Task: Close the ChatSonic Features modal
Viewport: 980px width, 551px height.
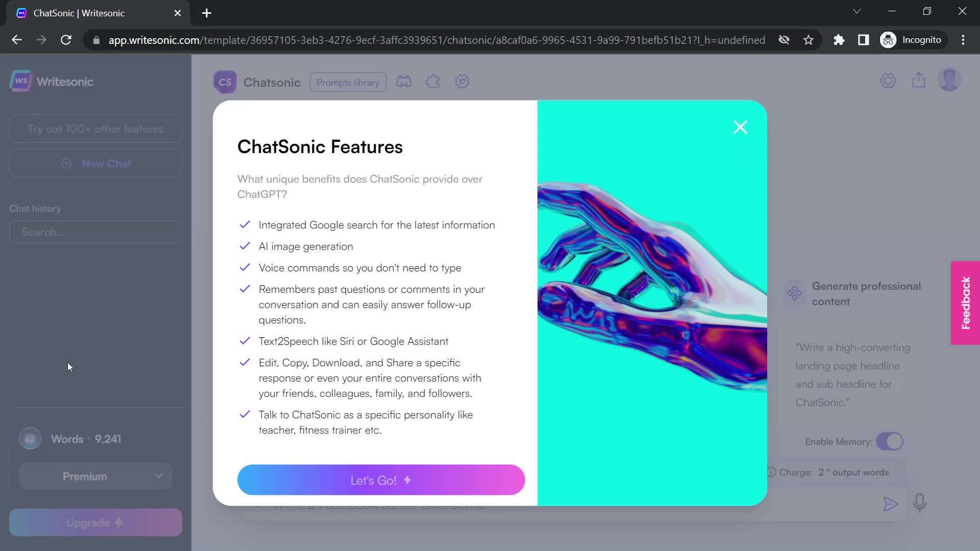Action: (x=741, y=127)
